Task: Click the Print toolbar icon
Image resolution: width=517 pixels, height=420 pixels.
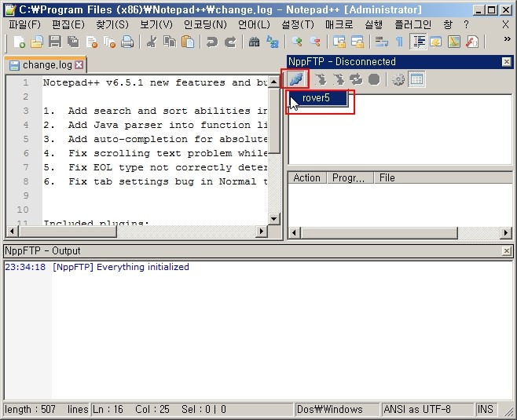Action: coord(127,42)
